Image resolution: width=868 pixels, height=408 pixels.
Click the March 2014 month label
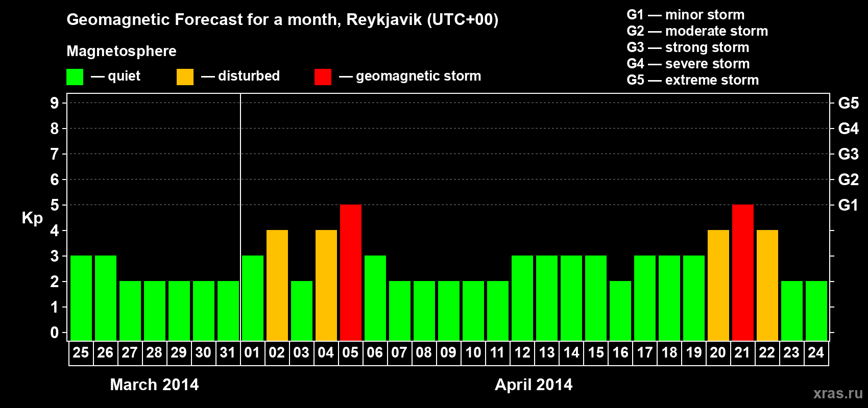coord(154,385)
